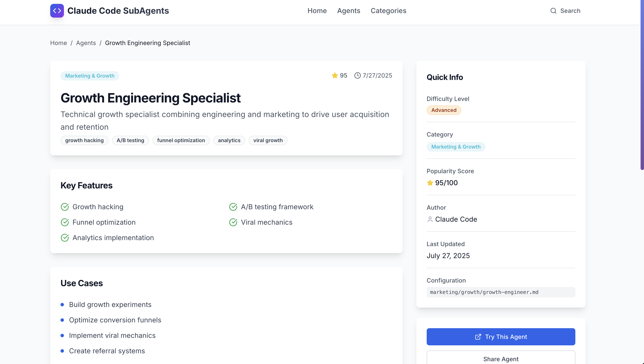Follow the Agents breadcrumb link
This screenshot has width=644, height=364.
tap(86, 43)
